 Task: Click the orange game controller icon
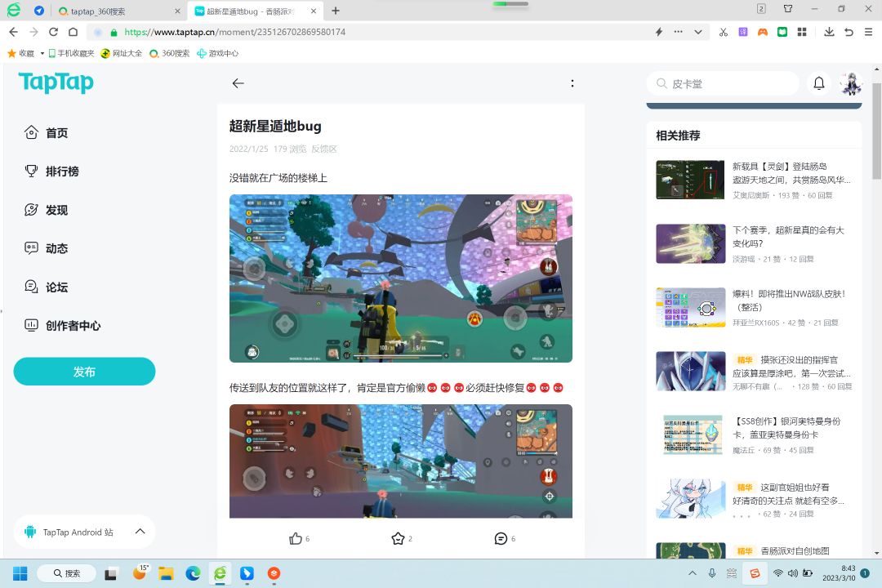coord(763,32)
